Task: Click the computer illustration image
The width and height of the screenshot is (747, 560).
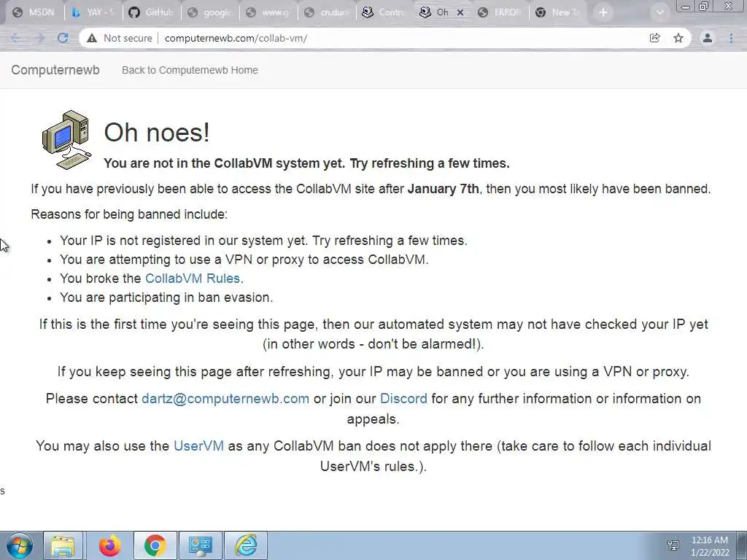Action: [66, 139]
